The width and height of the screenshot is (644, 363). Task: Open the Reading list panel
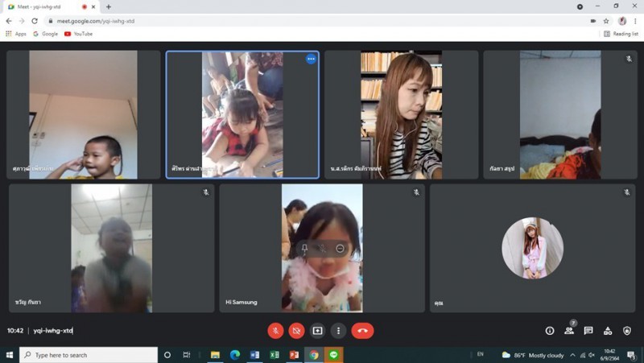[x=621, y=34]
